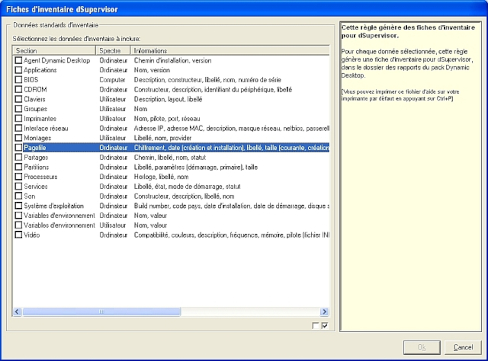Click the CDROM row information text
This screenshot has height=361, width=488.
coord(213,89)
